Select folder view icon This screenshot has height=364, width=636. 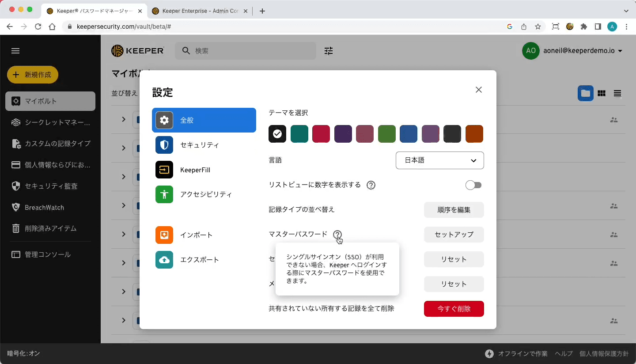585,93
